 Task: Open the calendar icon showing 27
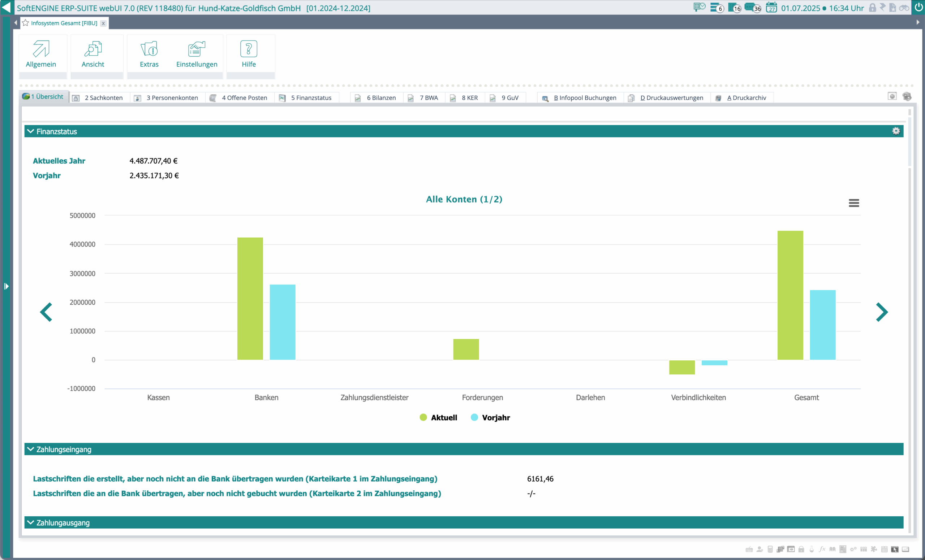pos(771,8)
